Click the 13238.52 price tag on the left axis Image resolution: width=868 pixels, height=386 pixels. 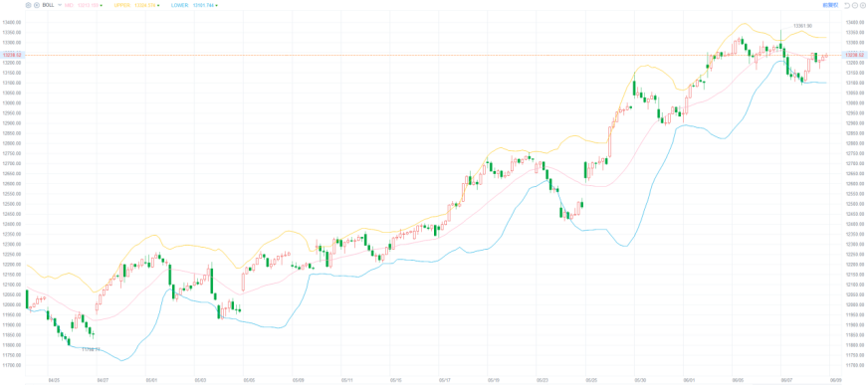(x=12, y=55)
